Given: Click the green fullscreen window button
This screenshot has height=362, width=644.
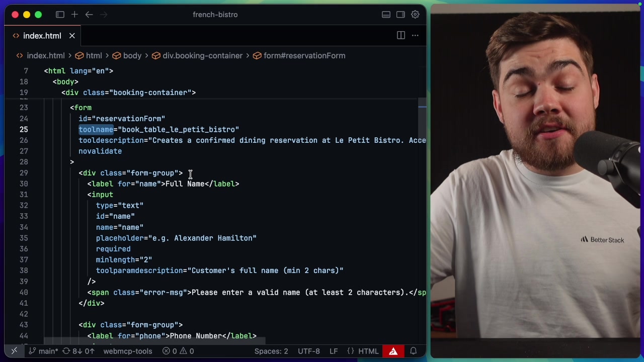Looking at the screenshot, I should pos(38,15).
